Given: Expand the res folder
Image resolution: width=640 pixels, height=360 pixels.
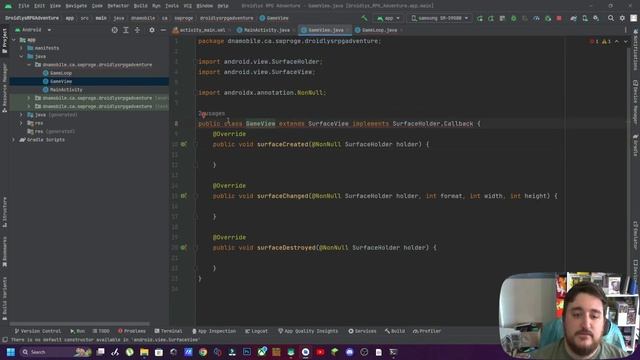Looking at the screenshot, I should (x=22, y=123).
